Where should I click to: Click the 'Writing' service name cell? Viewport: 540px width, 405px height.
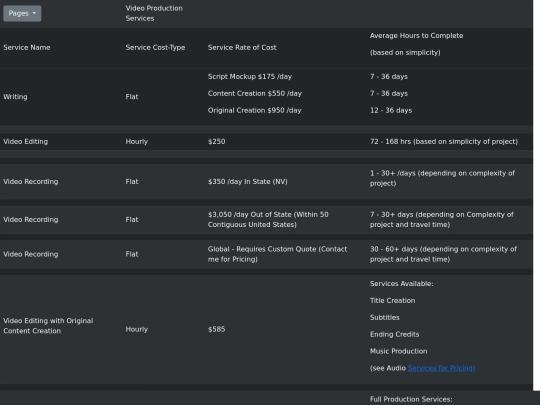(15, 97)
